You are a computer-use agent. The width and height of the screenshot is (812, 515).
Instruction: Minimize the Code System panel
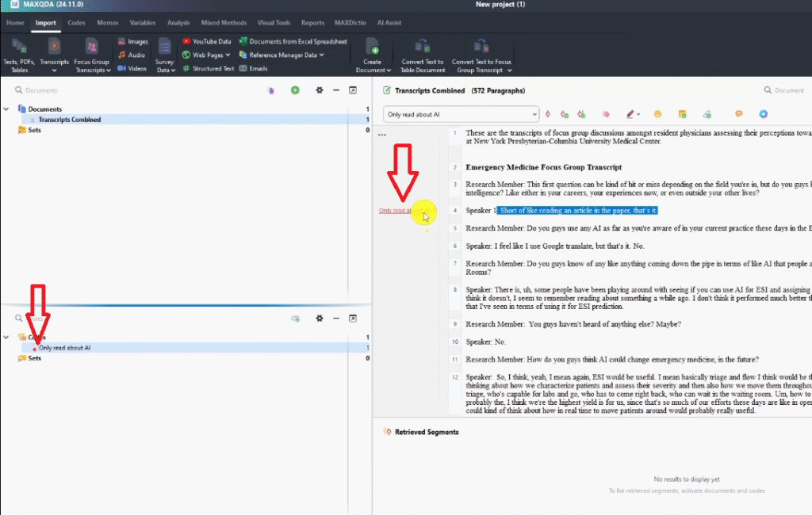[336, 318]
